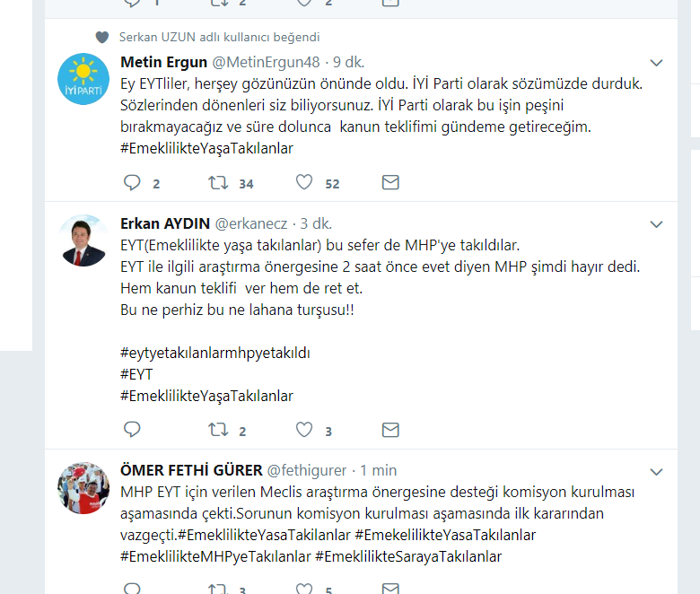Image resolution: width=700 pixels, height=594 pixels.
Task: Open the #EYT hashtag link
Action: [x=136, y=374]
